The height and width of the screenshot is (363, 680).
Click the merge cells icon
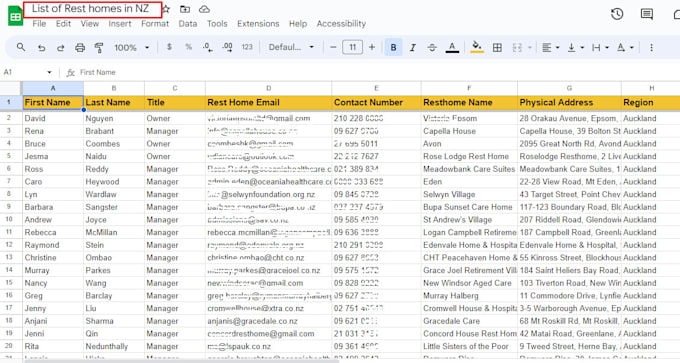tap(517, 48)
